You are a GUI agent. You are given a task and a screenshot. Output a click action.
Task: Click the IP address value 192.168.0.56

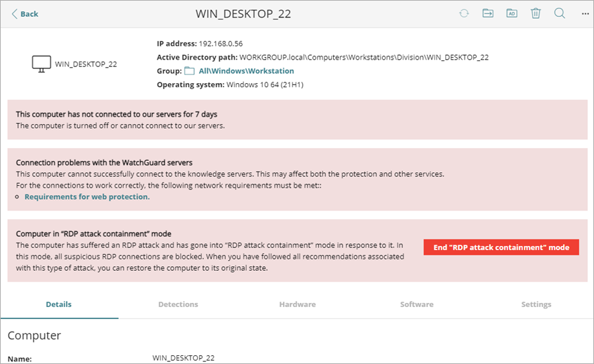tap(221, 44)
